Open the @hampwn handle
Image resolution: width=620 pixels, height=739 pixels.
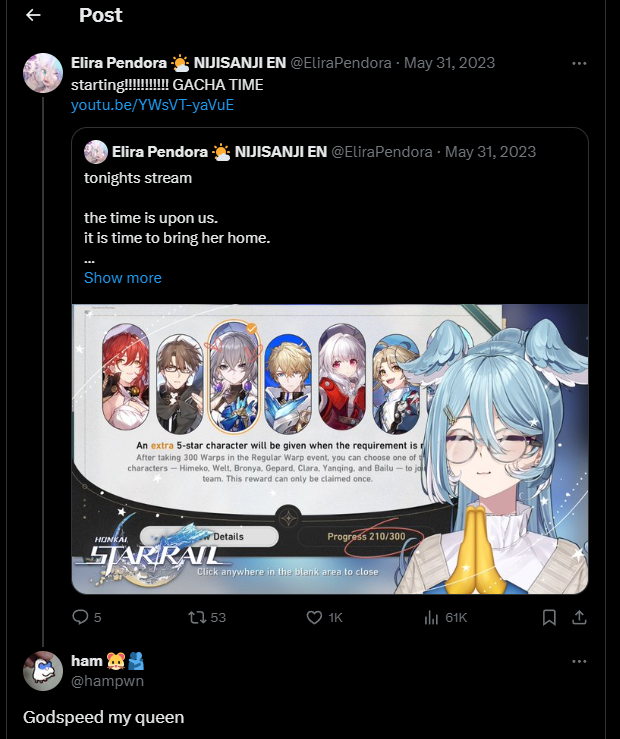107,681
